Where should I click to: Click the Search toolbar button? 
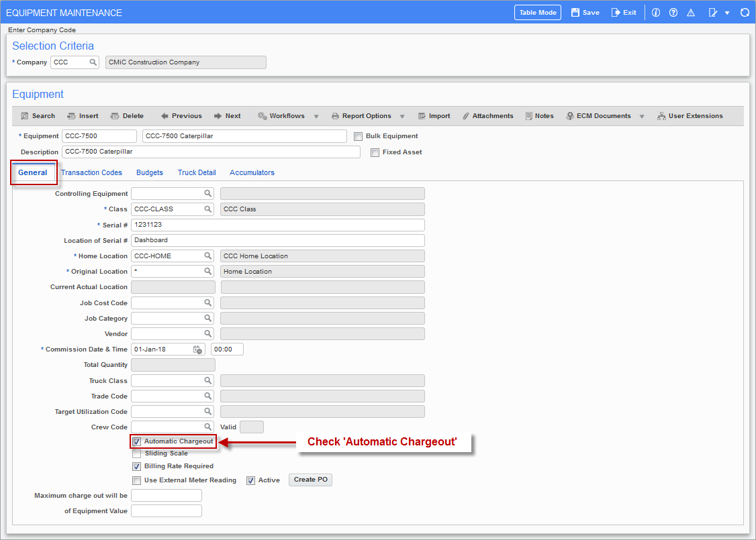[38, 116]
